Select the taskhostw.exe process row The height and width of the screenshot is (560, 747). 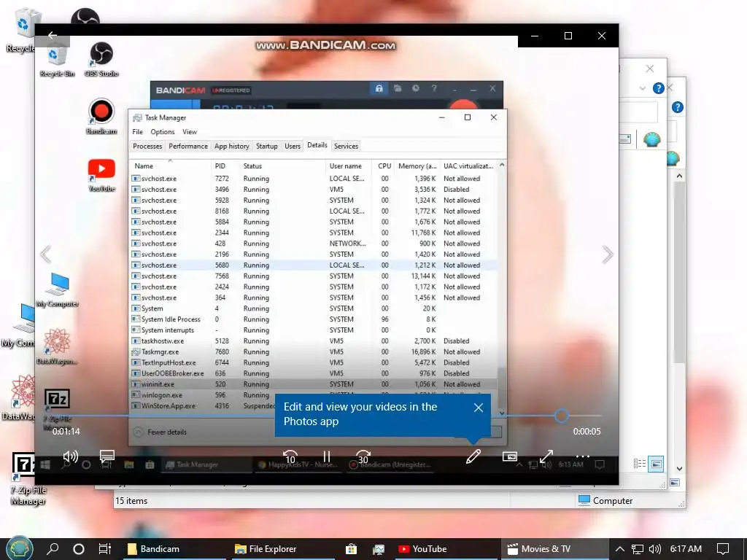pyautogui.click(x=314, y=341)
